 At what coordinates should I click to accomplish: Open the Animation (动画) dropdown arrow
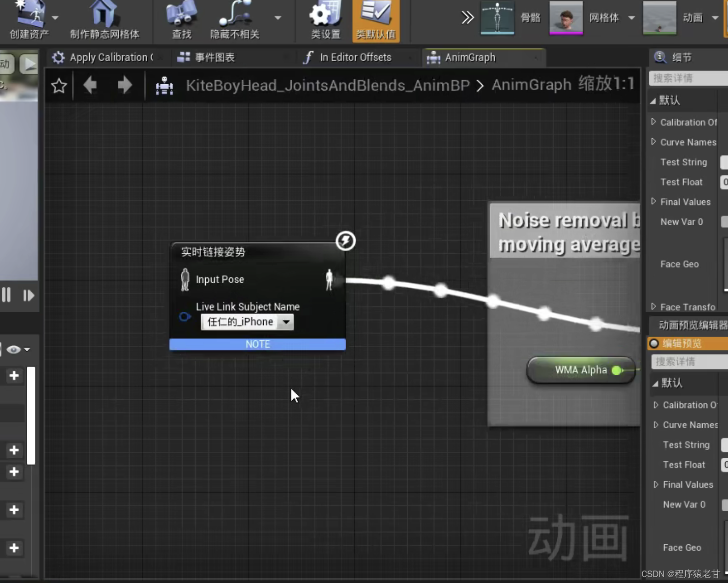(x=715, y=17)
